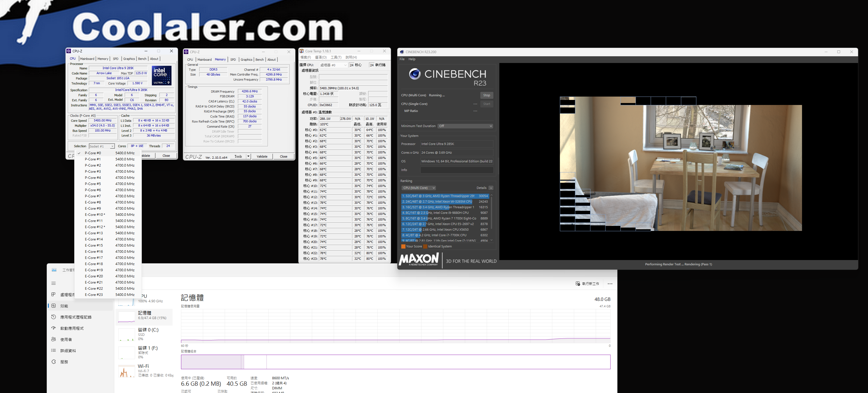
Task: Click the Cinebench sphere logo
Action: [414, 74]
